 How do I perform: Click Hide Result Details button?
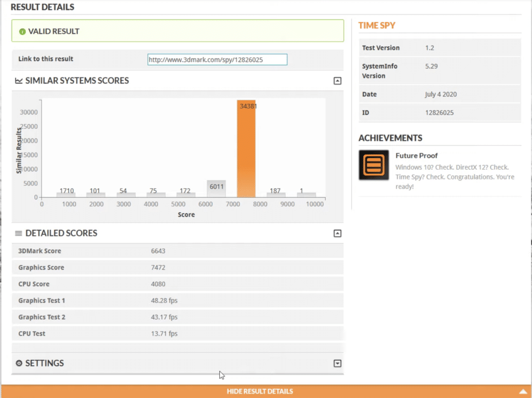[x=260, y=391]
